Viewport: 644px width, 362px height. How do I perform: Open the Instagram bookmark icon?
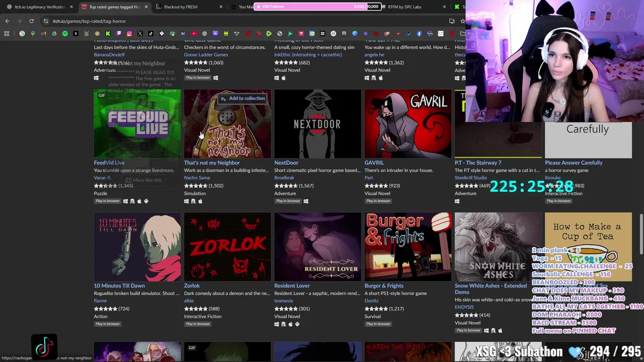[129, 34]
